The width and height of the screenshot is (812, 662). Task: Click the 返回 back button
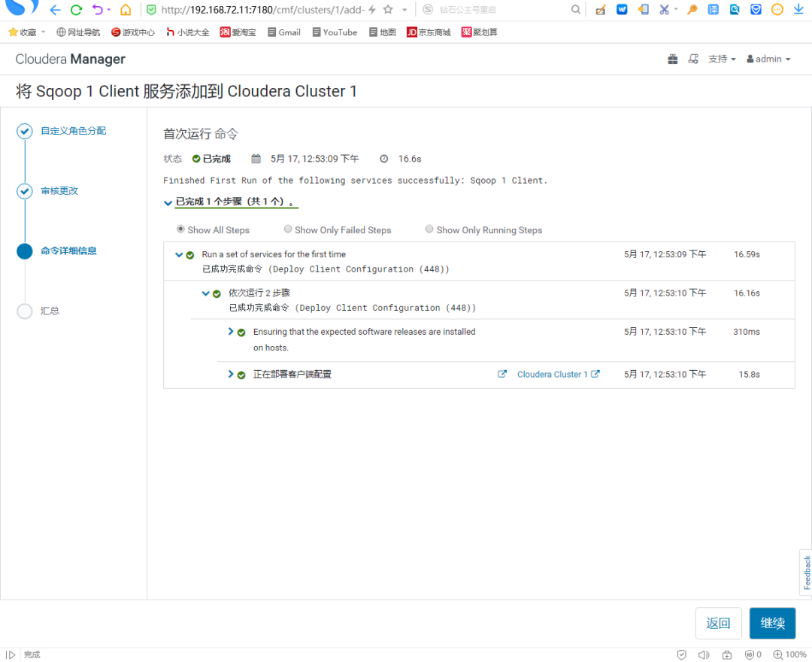point(718,623)
